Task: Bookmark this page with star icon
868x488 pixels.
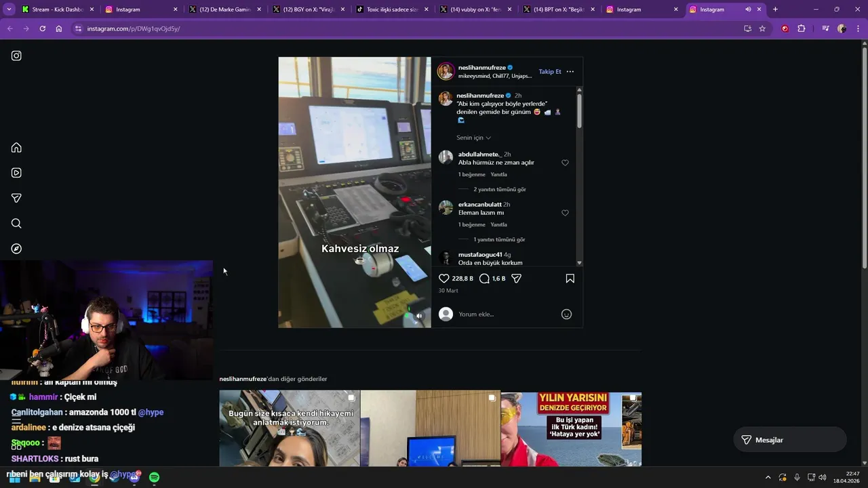Action: tap(762, 28)
